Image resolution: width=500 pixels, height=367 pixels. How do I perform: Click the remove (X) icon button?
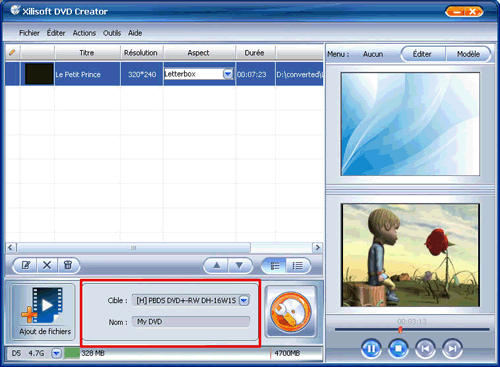47,265
